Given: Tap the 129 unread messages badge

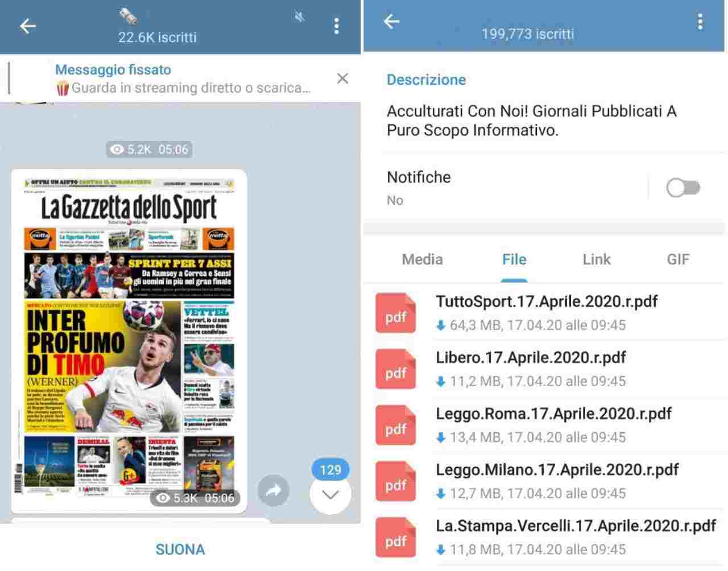Looking at the screenshot, I should tap(330, 470).
